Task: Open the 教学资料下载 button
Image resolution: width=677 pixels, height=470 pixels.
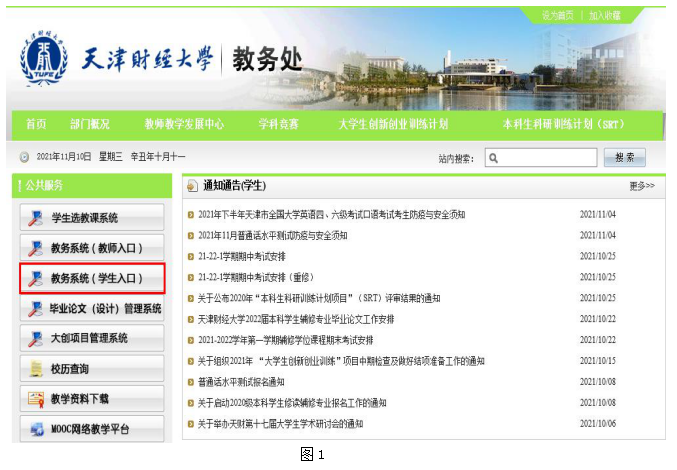Action: coord(92,399)
